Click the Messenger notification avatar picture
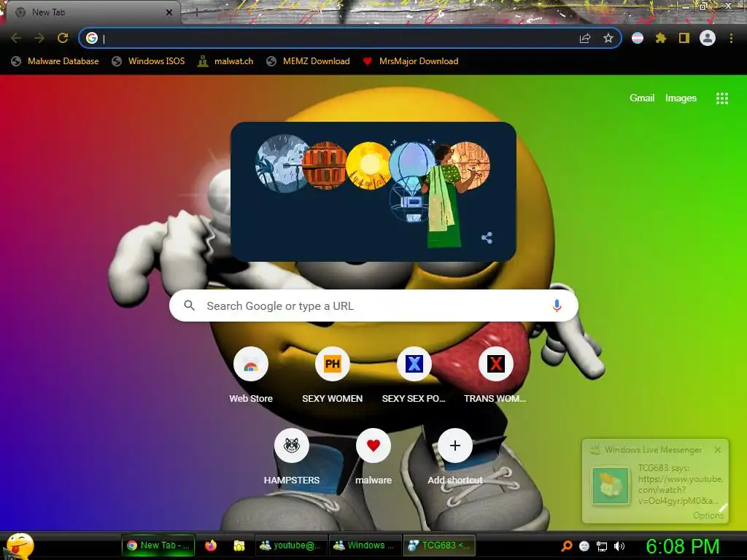The image size is (747, 560). (611, 486)
